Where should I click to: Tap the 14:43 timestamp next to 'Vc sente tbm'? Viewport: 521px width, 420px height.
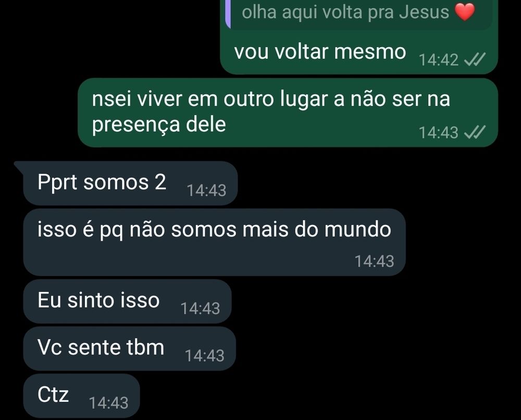coord(205,356)
